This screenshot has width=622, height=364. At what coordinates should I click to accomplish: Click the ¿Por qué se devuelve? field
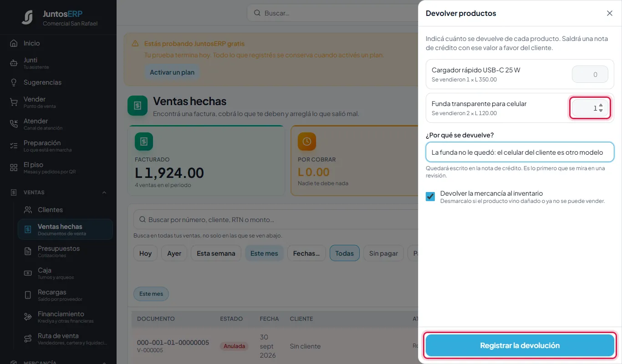click(x=520, y=152)
